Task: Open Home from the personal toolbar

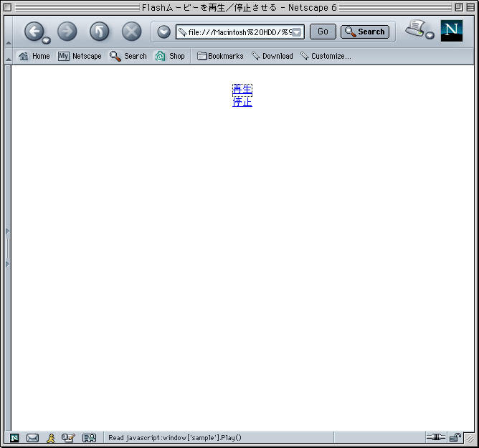Action: [x=34, y=56]
